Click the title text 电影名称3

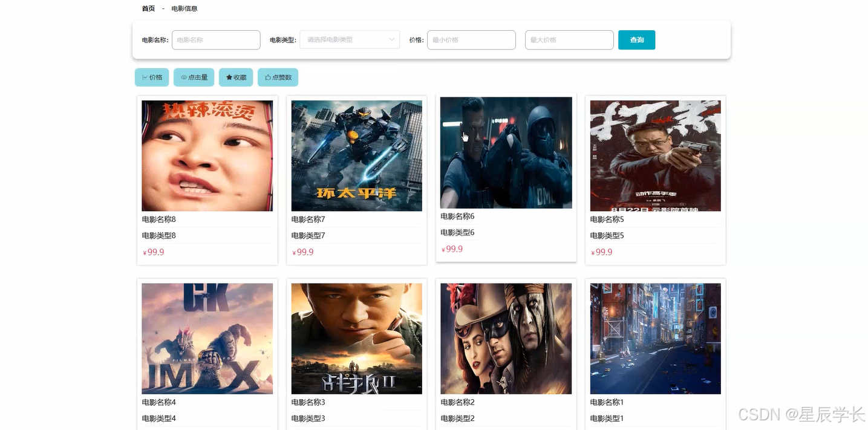tap(308, 402)
